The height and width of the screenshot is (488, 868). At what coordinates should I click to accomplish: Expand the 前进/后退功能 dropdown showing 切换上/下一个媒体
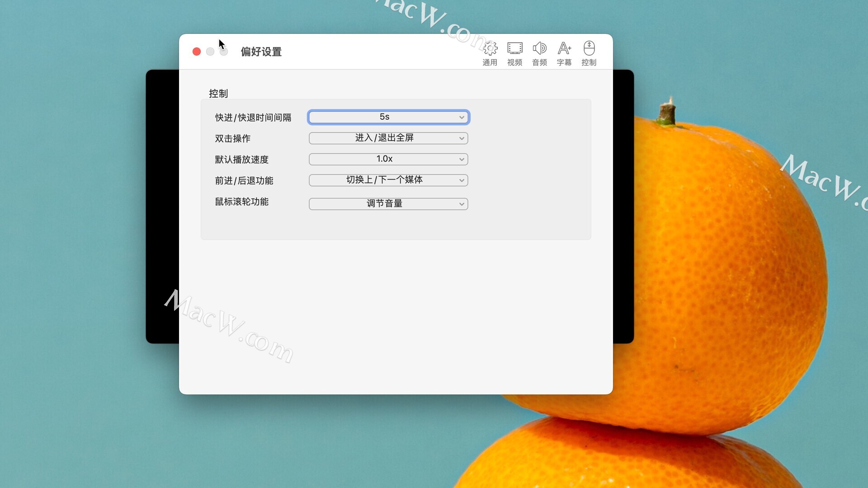coord(388,180)
